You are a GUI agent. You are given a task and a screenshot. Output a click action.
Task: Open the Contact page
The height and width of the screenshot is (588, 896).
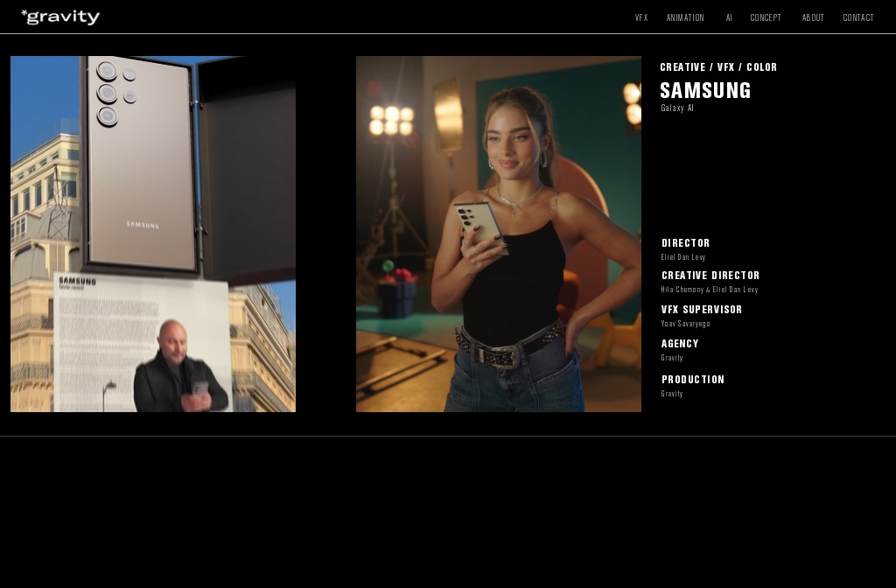(858, 17)
